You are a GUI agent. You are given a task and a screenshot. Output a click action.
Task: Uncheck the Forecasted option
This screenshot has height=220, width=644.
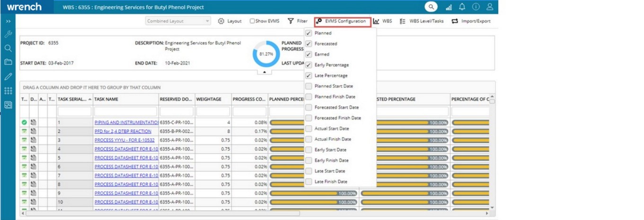[309, 44]
